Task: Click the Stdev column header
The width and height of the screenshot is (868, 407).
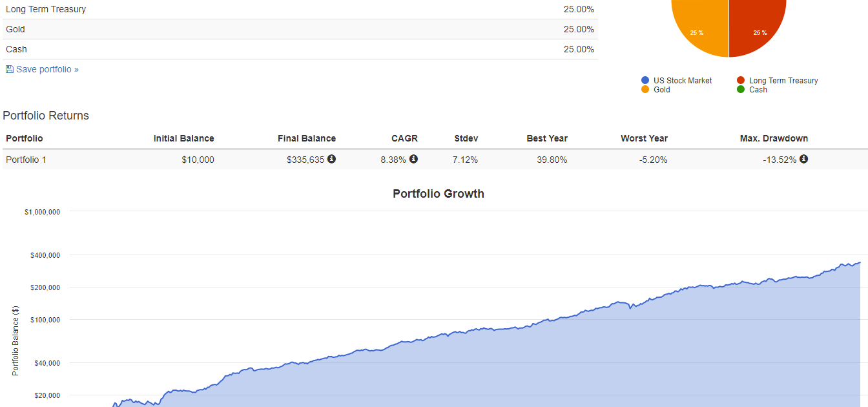Action: pyautogui.click(x=466, y=138)
